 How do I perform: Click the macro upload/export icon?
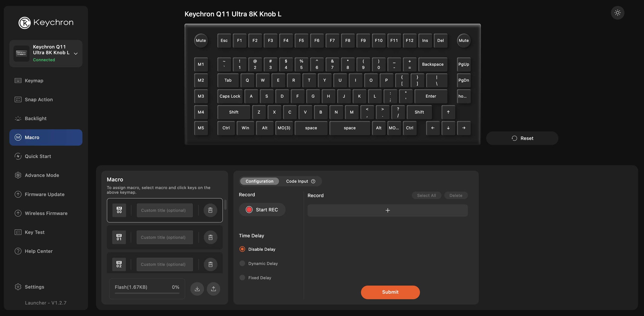pos(213,289)
